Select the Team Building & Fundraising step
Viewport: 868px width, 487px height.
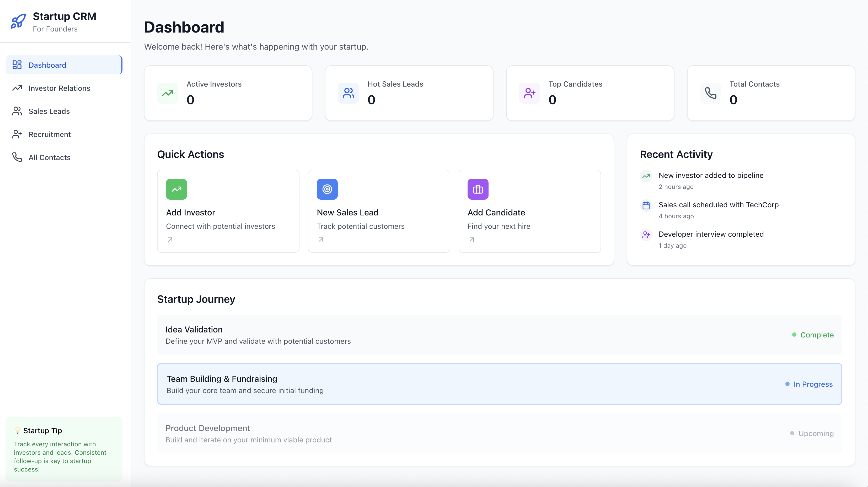[x=499, y=384]
